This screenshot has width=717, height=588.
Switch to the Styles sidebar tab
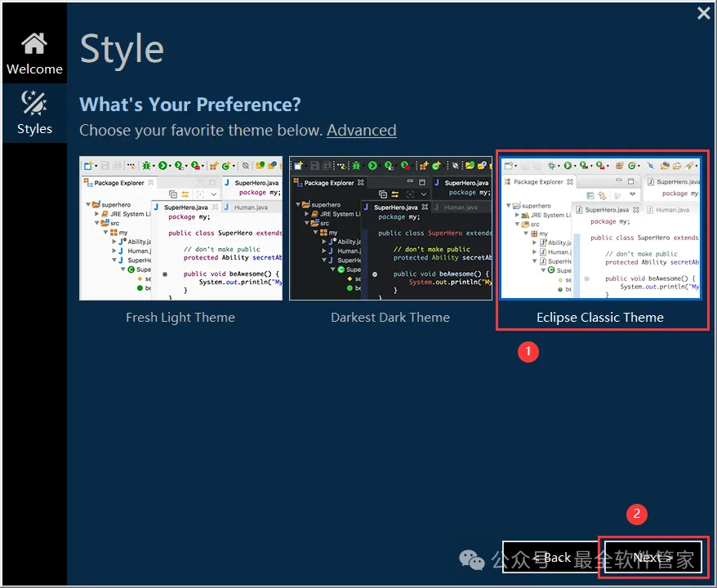coord(34,113)
